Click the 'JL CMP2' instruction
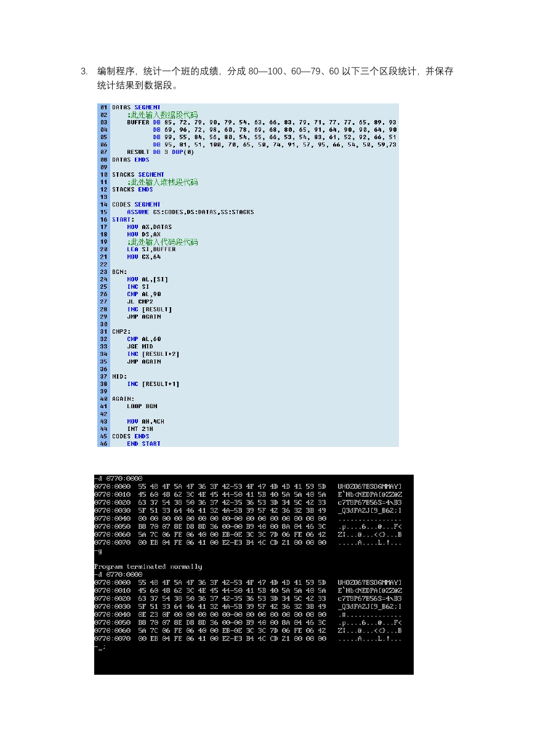 140,302
